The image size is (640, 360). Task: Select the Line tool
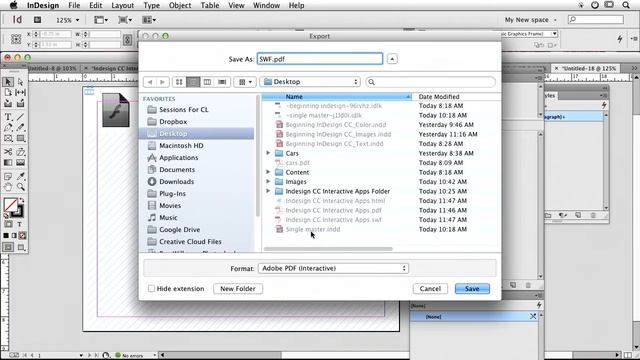[x=20, y=117]
